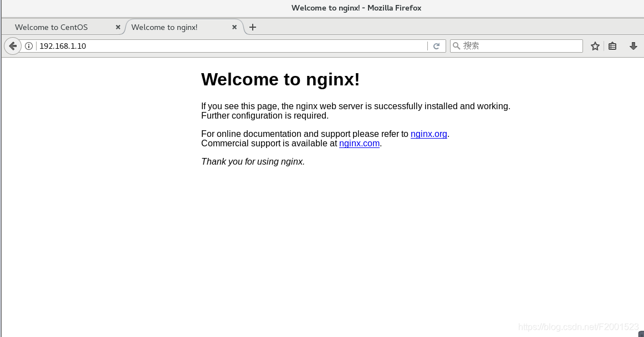This screenshot has width=644, height=337.
Task: Click the Welcome to nginx! heading
Action: (280, 79)
